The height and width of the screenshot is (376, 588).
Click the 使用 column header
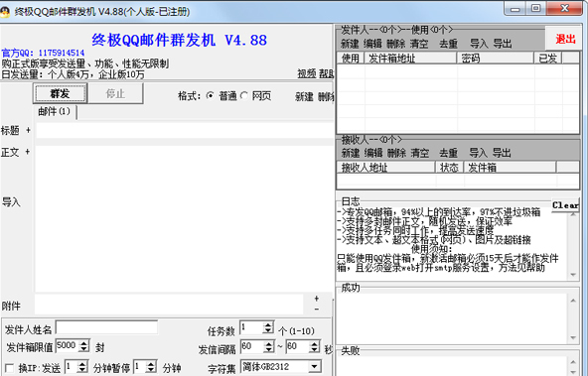tap(351, 59)
